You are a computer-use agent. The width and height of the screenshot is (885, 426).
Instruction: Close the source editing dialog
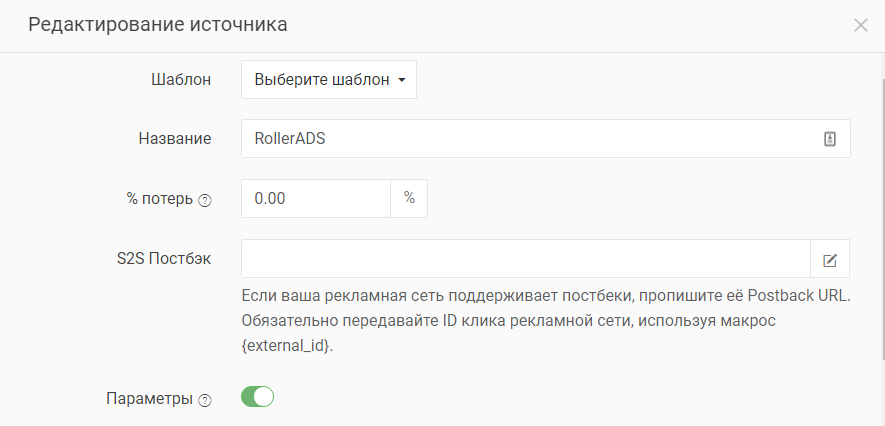point(860,25)
